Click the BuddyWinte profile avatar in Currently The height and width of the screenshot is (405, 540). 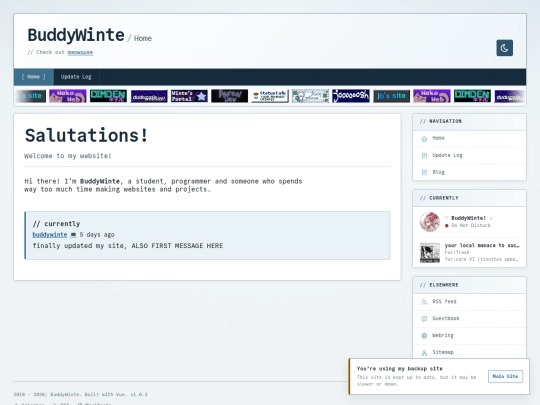click(430, 222)
